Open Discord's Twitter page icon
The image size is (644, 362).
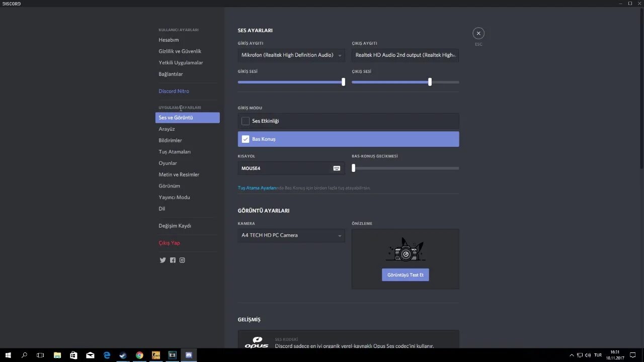163,260
